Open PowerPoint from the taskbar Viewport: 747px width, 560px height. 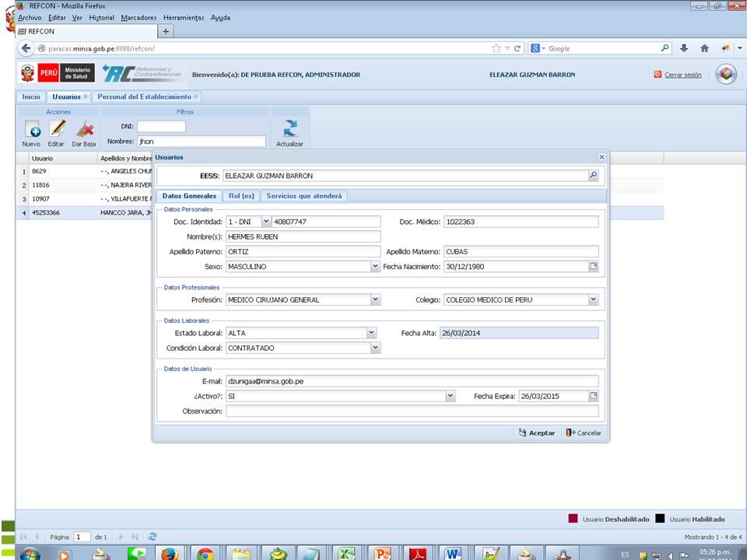click(382, 554)
